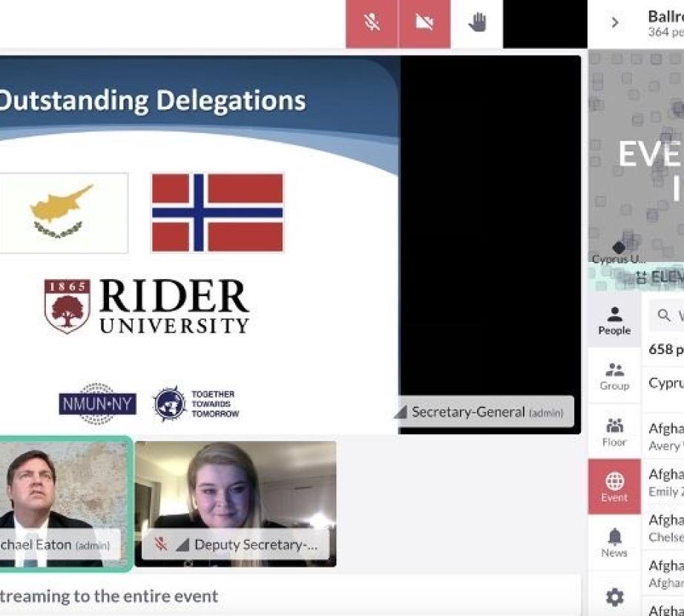
Task: Select Michael Eaton's video tile
Action: [x=65, y=503]
